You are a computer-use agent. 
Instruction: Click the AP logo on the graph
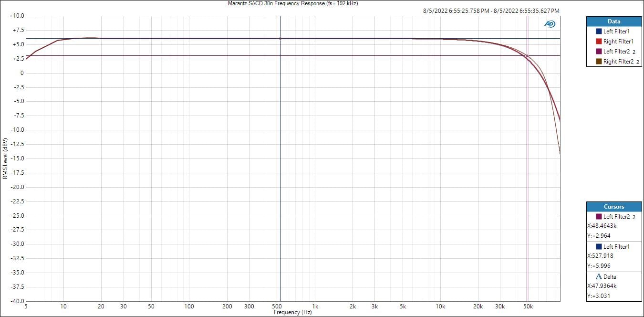[x=549, y=24]
